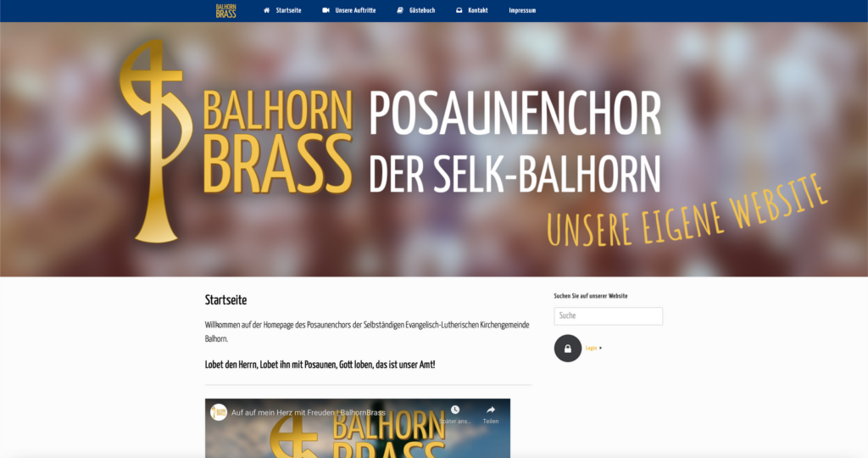Viewport: 868px width, 458px height.
Task: Open the Unsere Auftritte menu item
Action: 355,10
